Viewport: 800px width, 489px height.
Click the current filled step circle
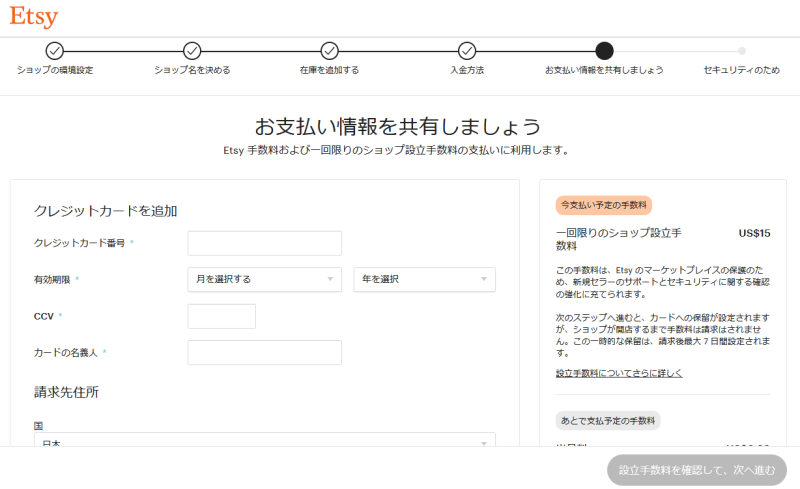605,51
